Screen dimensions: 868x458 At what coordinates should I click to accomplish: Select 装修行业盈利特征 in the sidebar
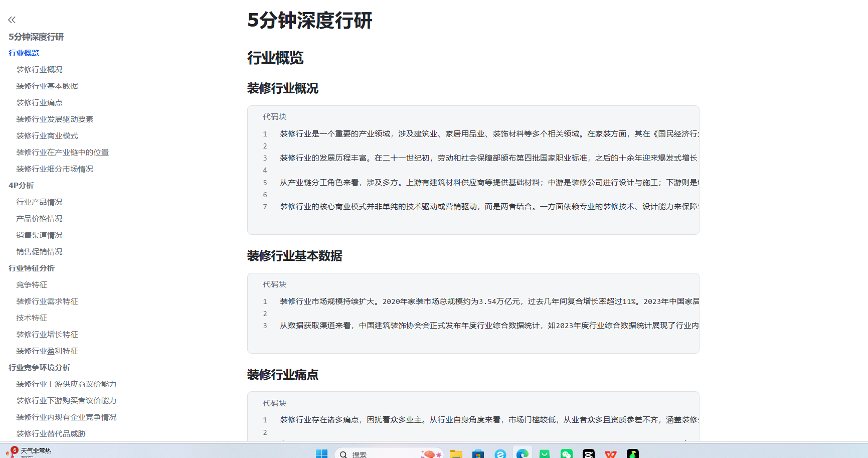[x=47, y=351]
